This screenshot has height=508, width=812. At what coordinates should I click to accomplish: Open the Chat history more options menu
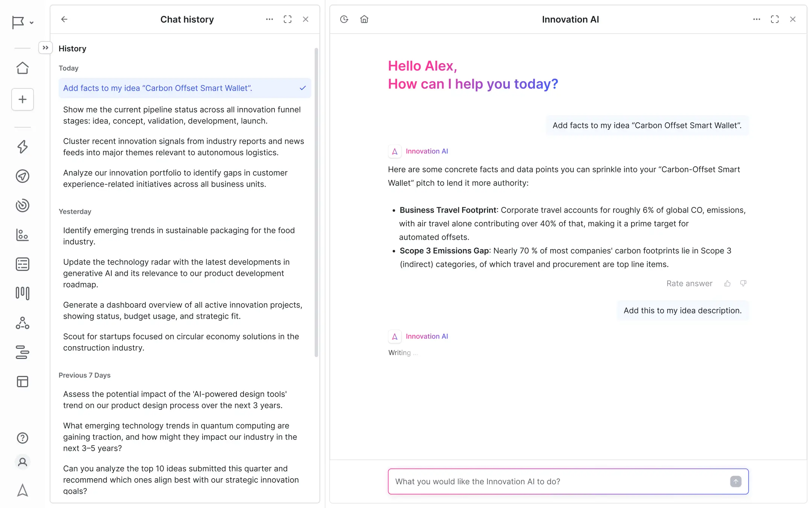pyautogui.click(x=270, y=19)
